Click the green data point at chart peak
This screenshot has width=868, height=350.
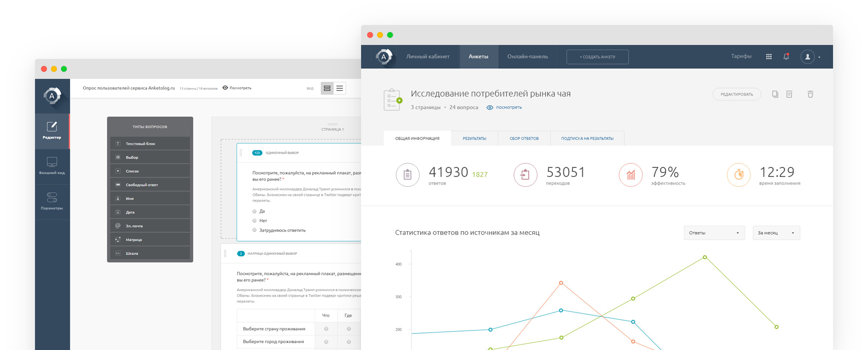[x=705, y=257]
